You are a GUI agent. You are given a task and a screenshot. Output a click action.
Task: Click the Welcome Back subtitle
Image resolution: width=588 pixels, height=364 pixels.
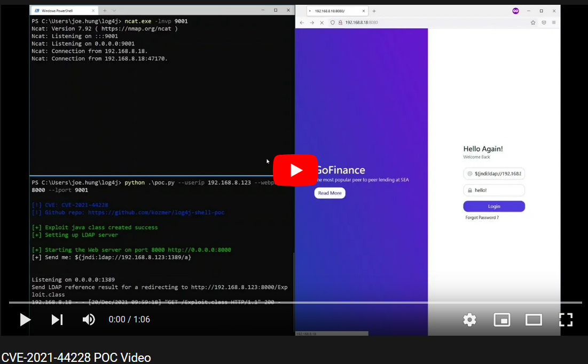476,157
